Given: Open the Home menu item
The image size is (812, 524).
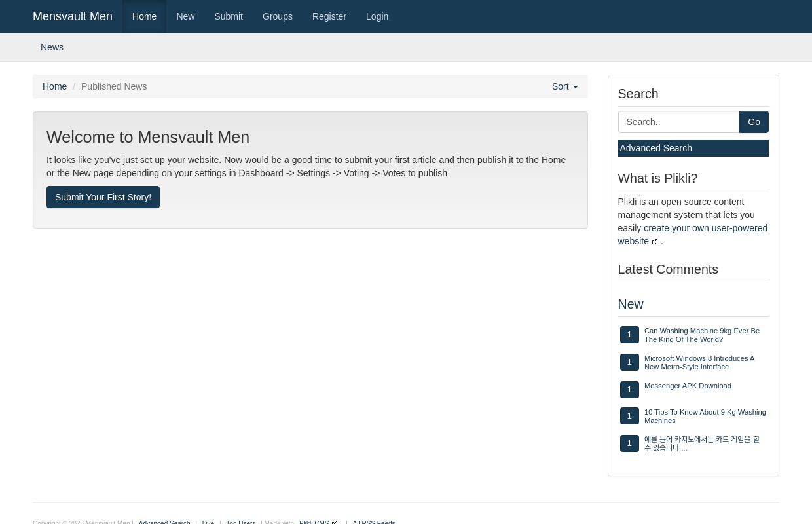Looking at the screenshot, I should pyautogui.click(x=144, y=16).
